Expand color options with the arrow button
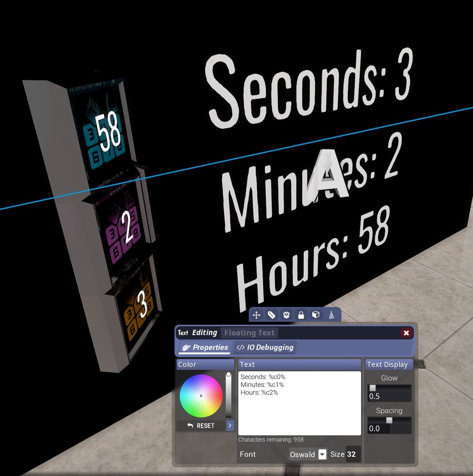 [230, 426]
